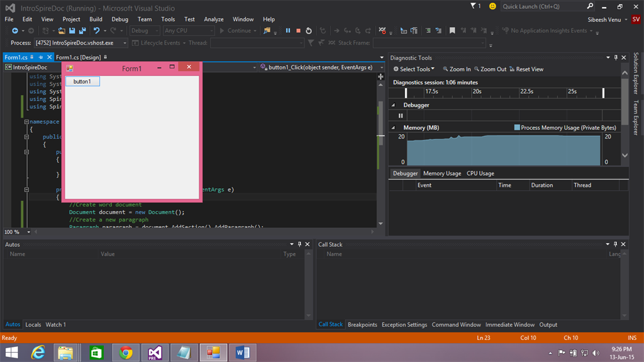Stop debugging with the red square
The height and width of the screenshot is (362, 644).
(x=298, y=30)
